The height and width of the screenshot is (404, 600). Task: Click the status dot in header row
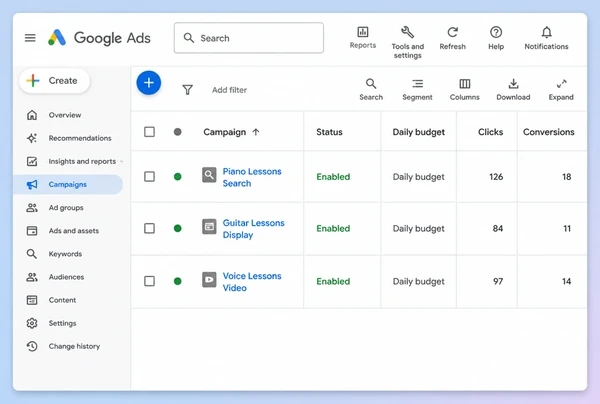(x=178, y=132)
